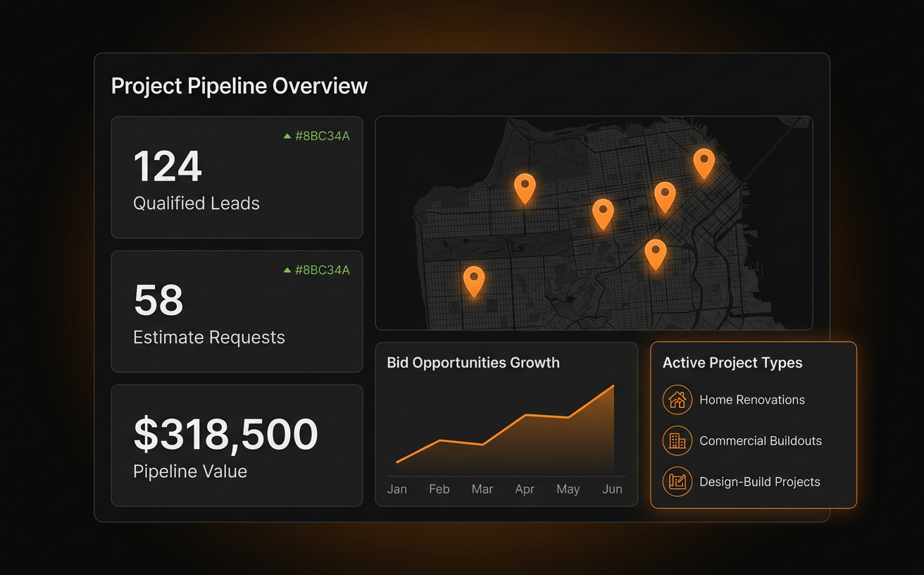Click the Active Project Types heading
This screenshot has height=575, width=924.
[x=732, y=363]
